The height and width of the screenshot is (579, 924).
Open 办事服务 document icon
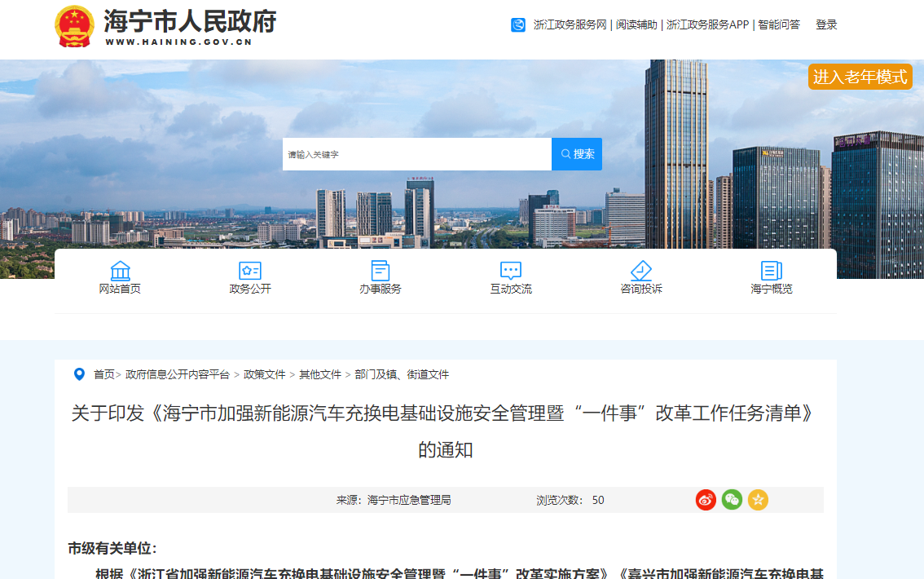pos(381,271)
